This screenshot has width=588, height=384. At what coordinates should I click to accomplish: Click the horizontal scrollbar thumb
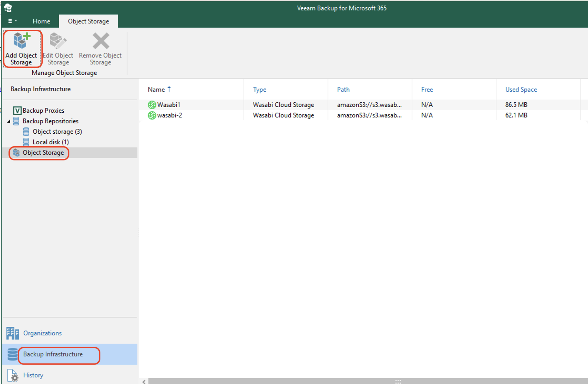pyautogui.click(x=368, y=381)
